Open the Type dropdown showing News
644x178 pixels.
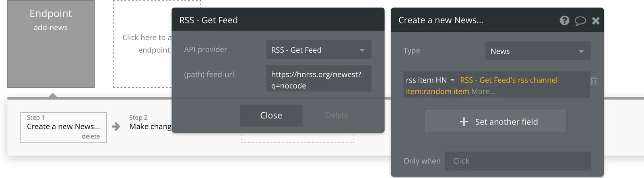point(537,51)
